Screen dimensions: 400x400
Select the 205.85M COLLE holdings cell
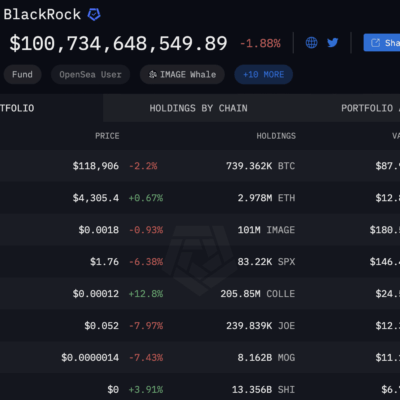[x=258, y=294]
